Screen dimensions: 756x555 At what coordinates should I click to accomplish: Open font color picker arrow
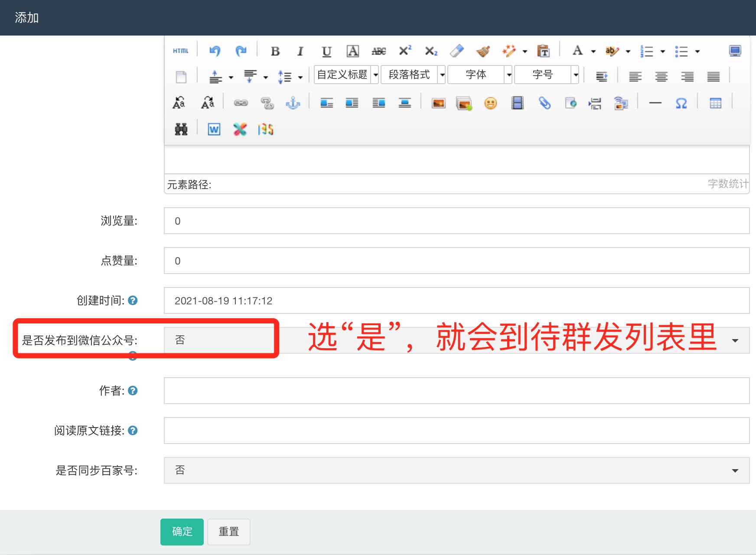click(593, 52)
